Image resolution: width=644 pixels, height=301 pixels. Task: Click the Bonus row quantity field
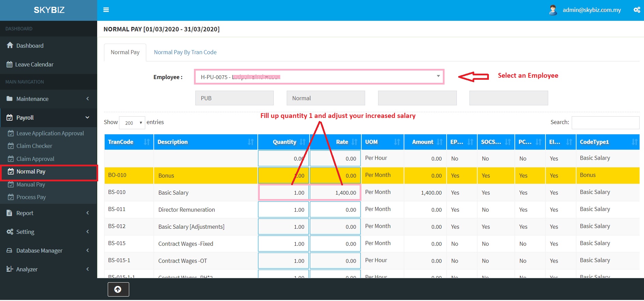283,176
